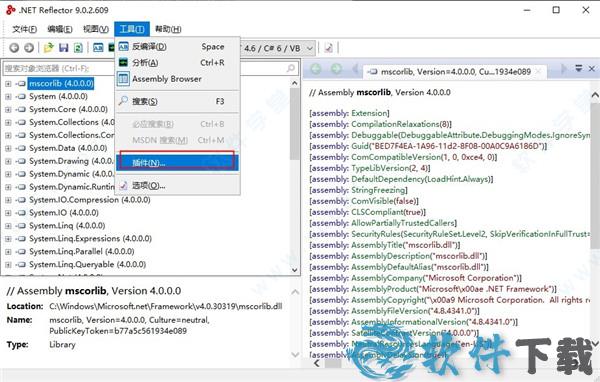
Task: Close the code view pane with X
Action: (592, 69)
